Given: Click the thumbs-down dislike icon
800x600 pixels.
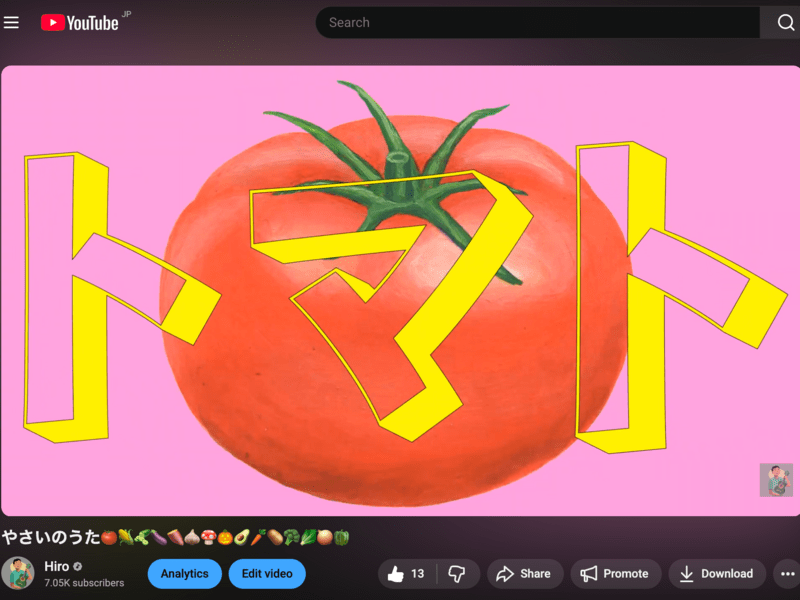Looking at the screenshot, I should point(457,574).
